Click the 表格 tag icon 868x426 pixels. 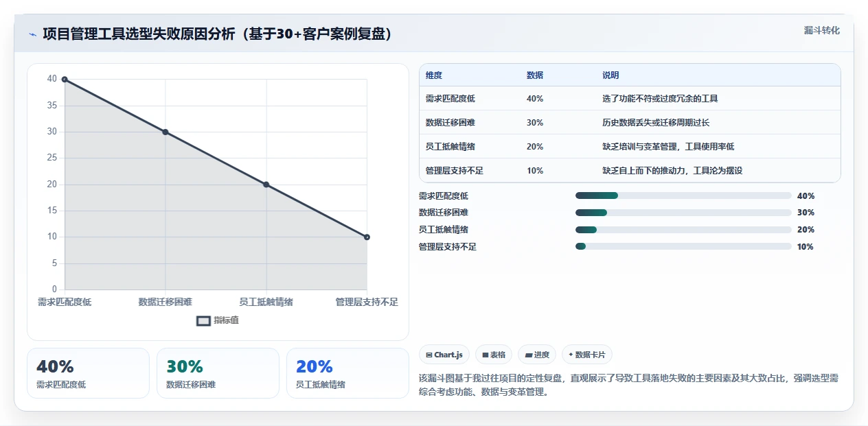485,355
